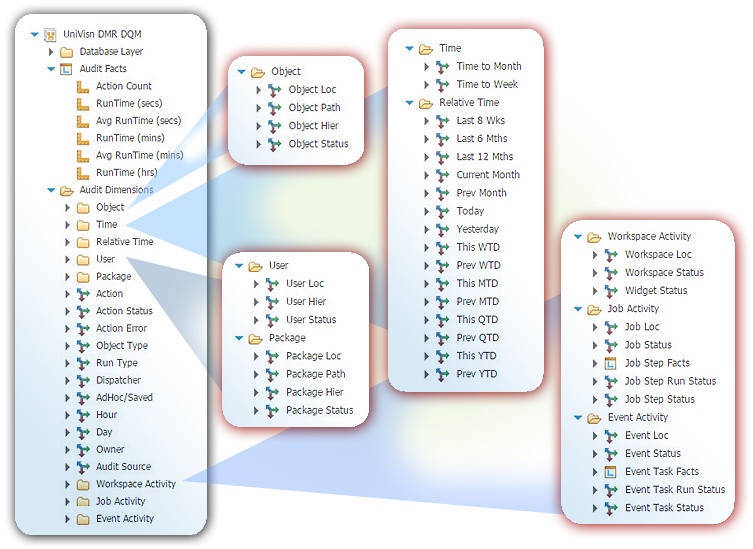Viewport: 753px width, 549px height.
Task: Collapse the UniVisn DMR DQM root node
Action: coord(35,35)
